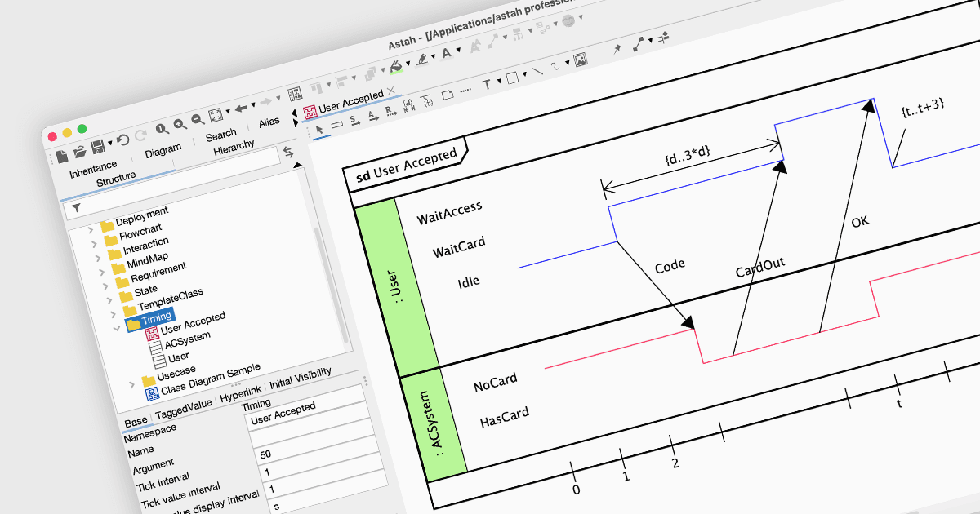This screenshot has width=980, height=514.
Task: Select User Accepted diagram in tree
Action: click(193, 322)
